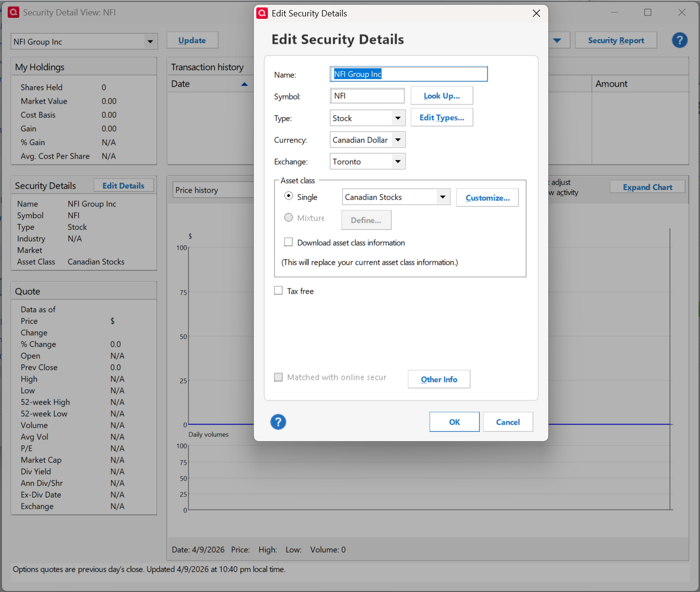Click the Look Up... button
This screenshot has height=592, width=700.
[x=442, y=96]
